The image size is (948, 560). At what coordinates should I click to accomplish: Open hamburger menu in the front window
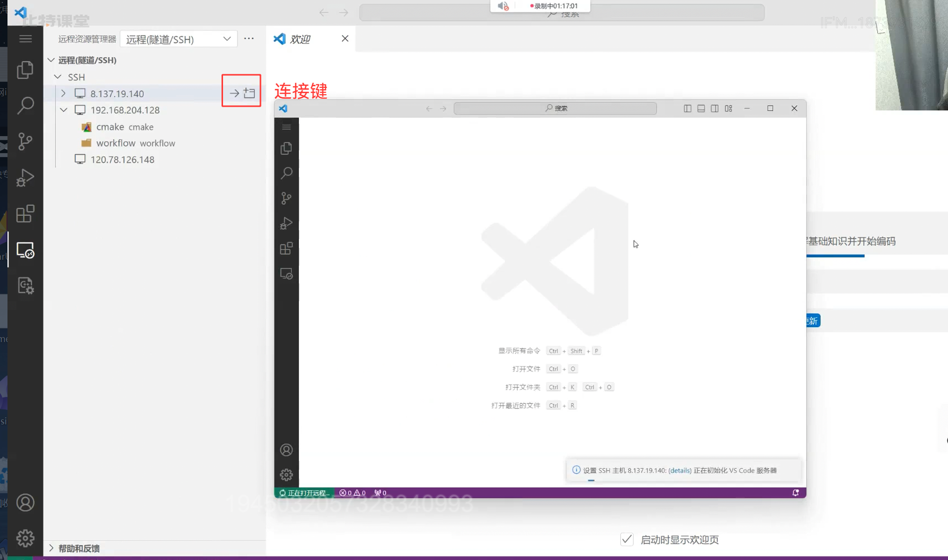click(286, 127)
